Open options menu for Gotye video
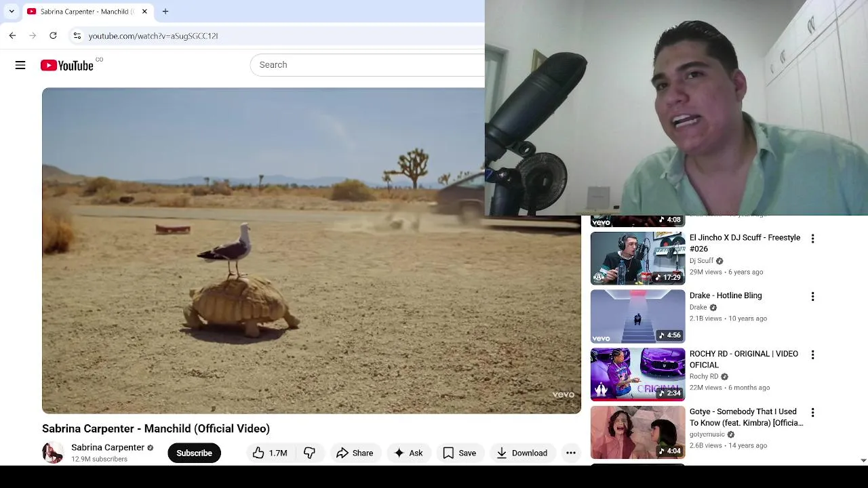 (812, 412)
